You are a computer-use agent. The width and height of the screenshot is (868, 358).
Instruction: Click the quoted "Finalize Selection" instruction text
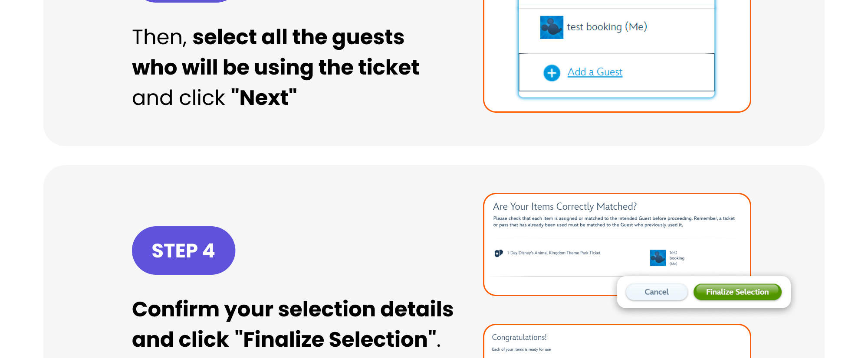[335, 339]
